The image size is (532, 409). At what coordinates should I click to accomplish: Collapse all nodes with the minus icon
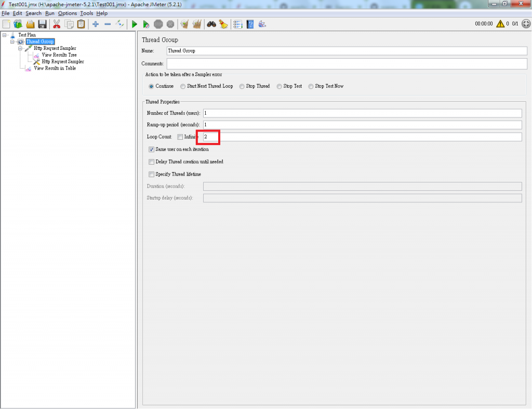pos(108,24)
